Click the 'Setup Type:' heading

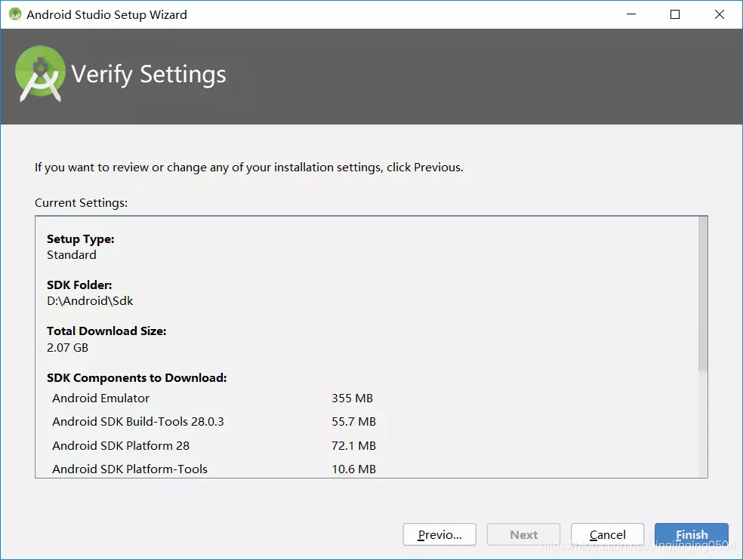point(81,239)
